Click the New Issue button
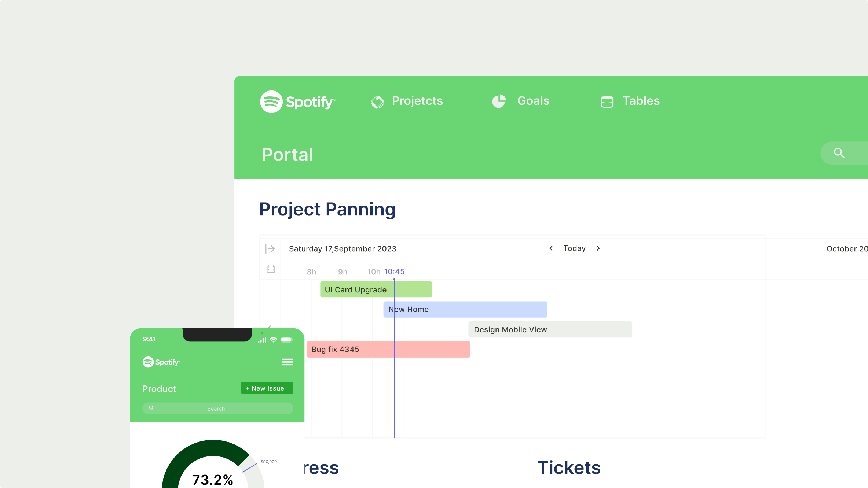The image size is (868, 488). point(267,388)
